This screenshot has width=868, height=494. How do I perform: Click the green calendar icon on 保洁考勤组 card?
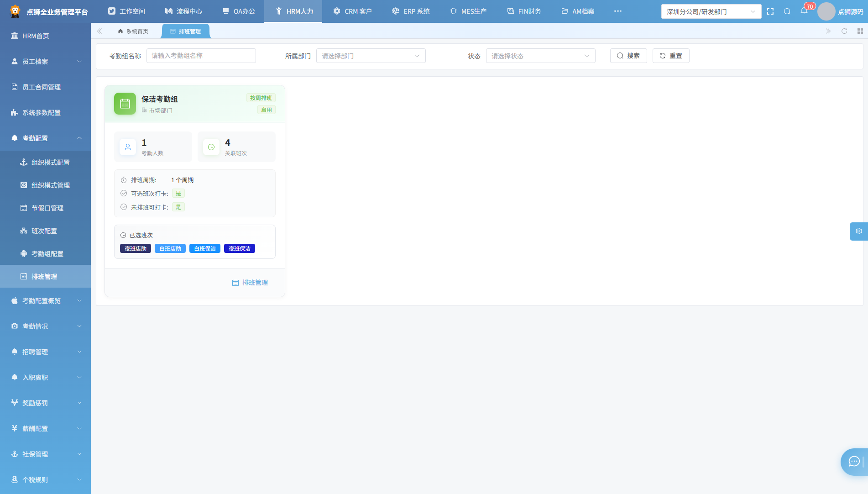[x=125, y=104]
